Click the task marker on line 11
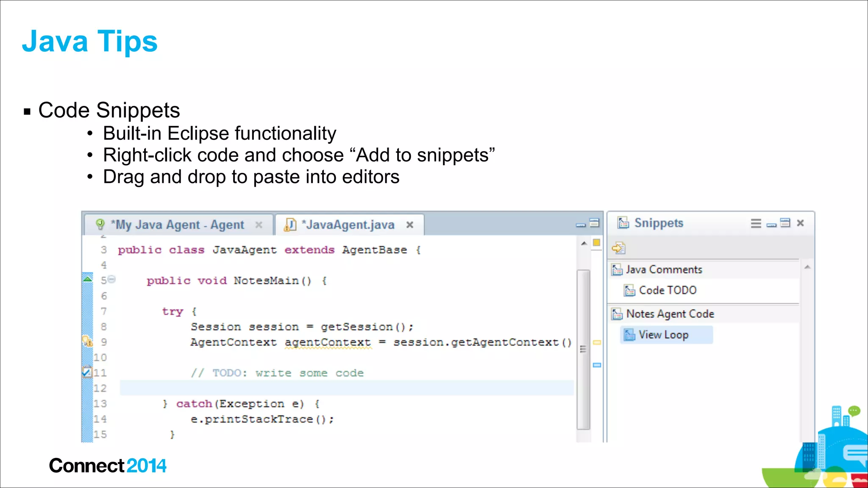The height and width of the screenshot is (488, 868). pyautogui.click(x=87, y=372)
